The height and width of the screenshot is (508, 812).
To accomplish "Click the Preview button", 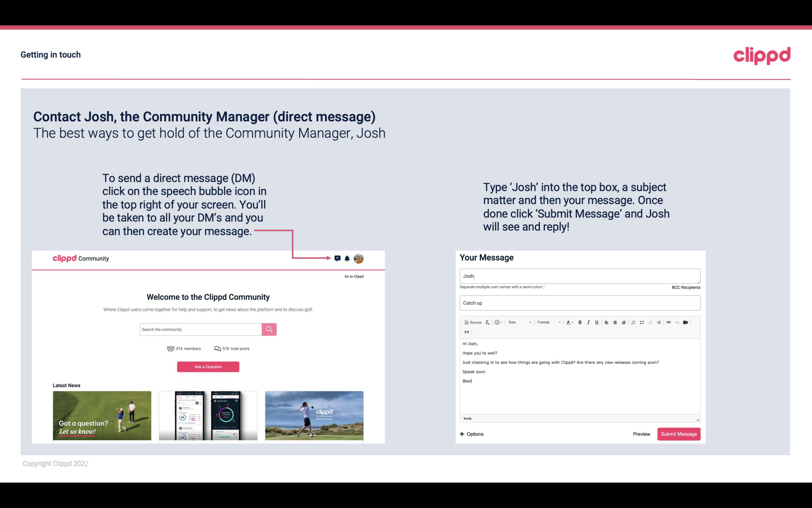I will pos(641,434).
